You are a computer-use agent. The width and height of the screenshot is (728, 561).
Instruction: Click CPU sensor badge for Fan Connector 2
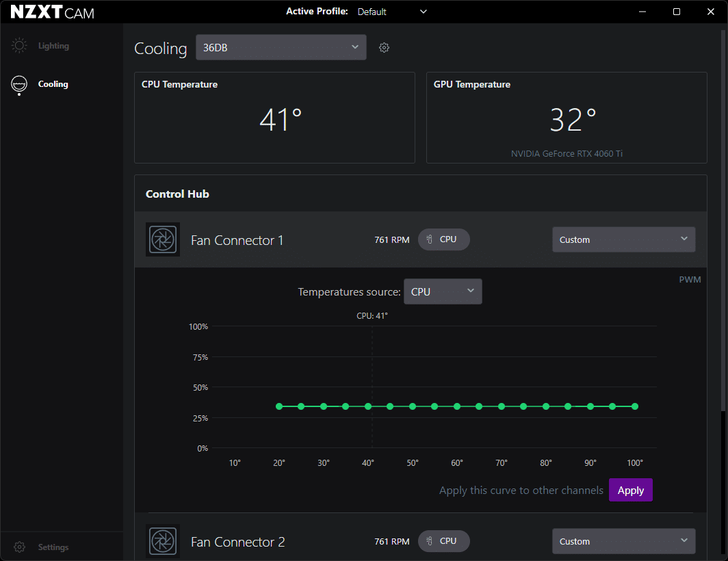tap(443, 541)
